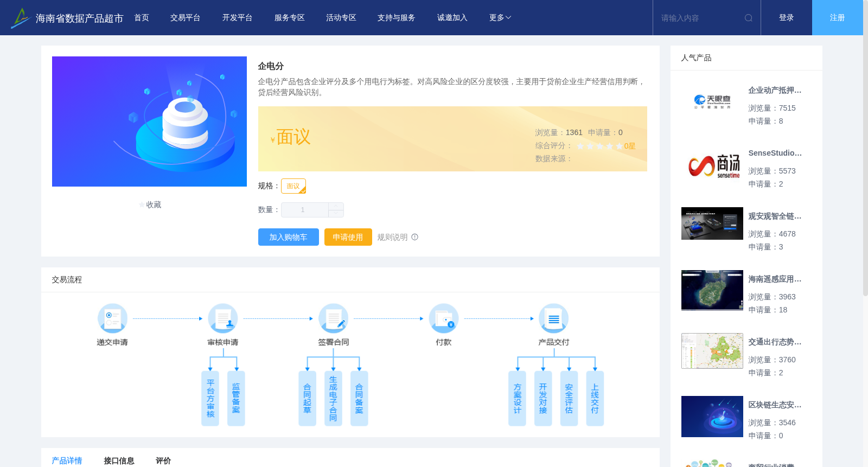Open the 活动专区 menu item
This screenshot has height=467, width=868.
pos(341,18)
